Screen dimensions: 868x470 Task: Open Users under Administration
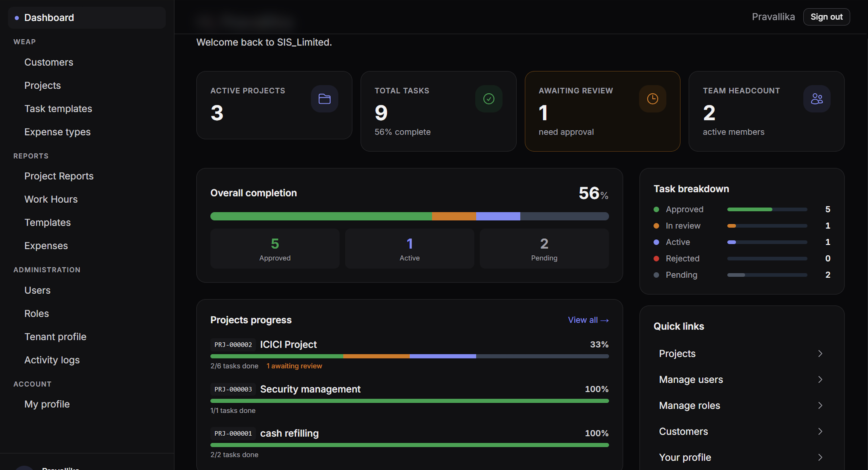[37, 291]
